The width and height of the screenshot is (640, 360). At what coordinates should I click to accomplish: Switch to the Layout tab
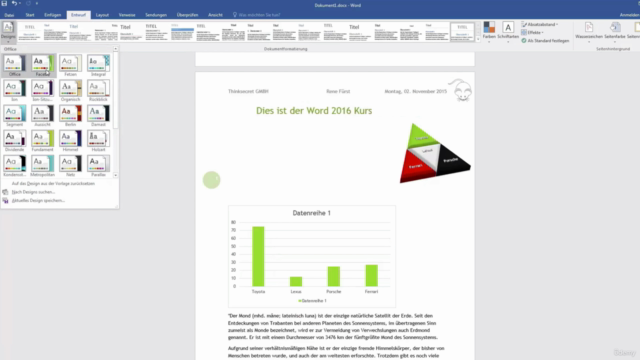coord(102,15)
